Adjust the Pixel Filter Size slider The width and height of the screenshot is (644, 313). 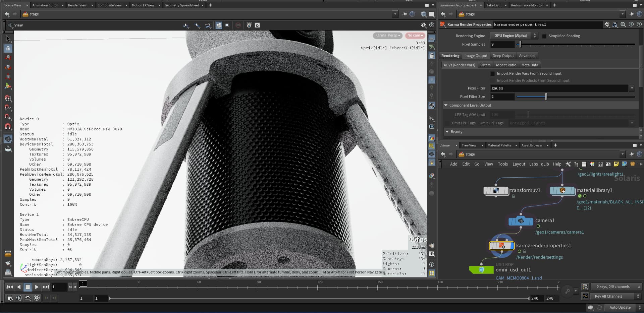pyautogui.click(x=546, y=97)
